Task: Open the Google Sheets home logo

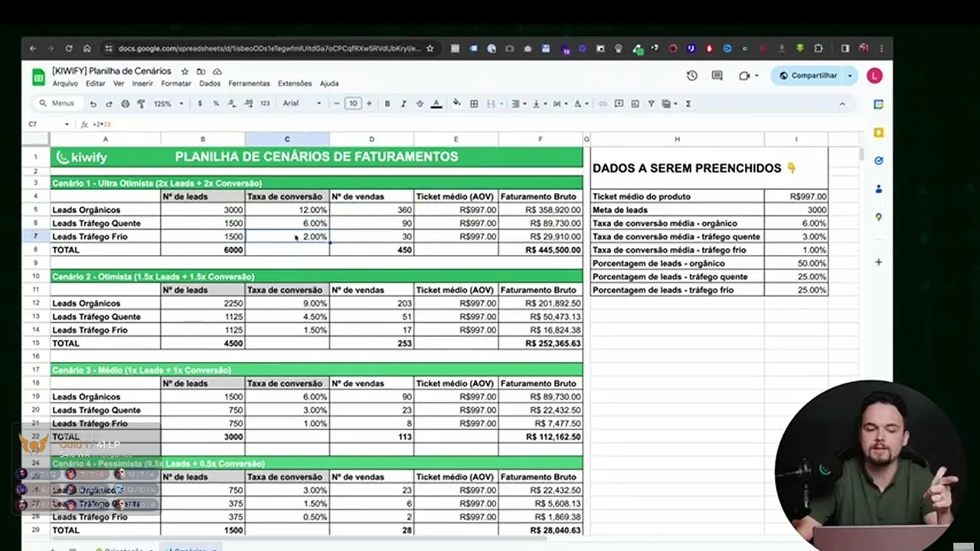Action: (39, 77)
